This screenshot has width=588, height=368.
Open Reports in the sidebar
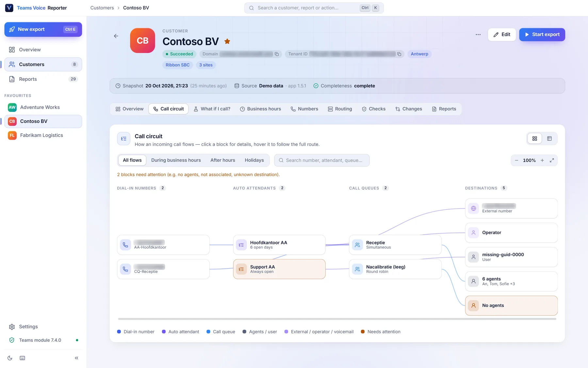[x=43, y=79]
